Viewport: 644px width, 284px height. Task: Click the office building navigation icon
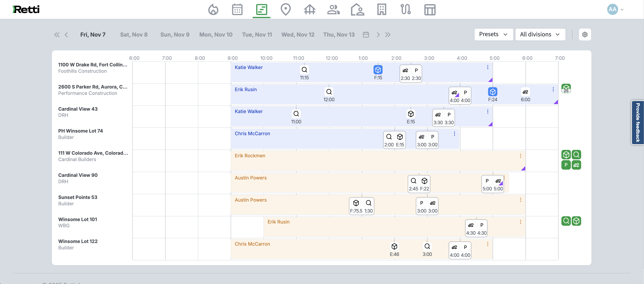(382, 9)
